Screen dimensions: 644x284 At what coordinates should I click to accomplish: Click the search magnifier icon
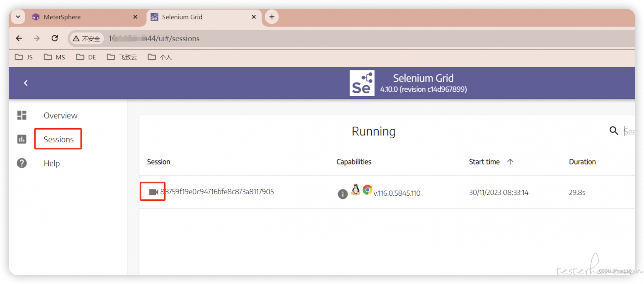613,131
